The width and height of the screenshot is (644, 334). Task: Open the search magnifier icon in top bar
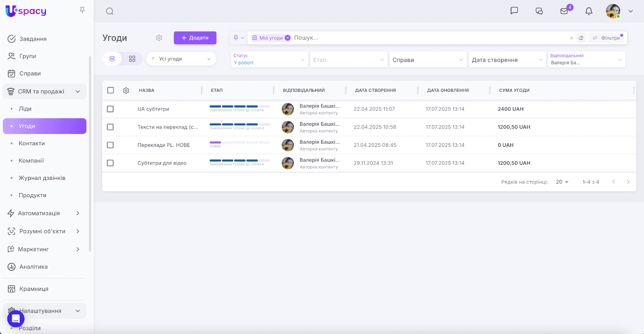(x=109, y=11)
